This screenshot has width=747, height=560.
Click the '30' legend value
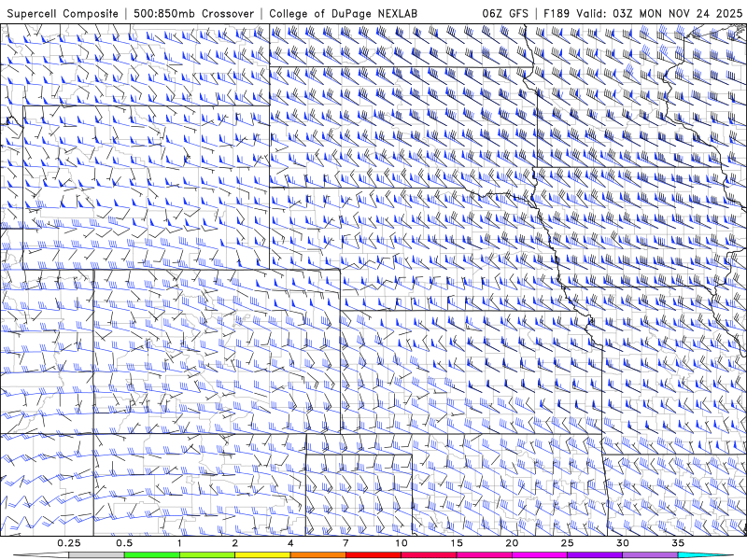coord(623,543)
